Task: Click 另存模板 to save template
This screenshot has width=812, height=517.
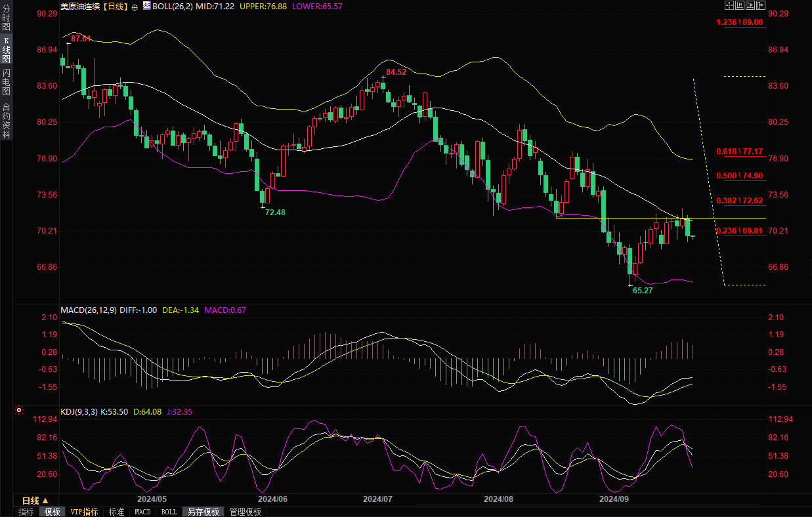Action: tap(203, 512)
